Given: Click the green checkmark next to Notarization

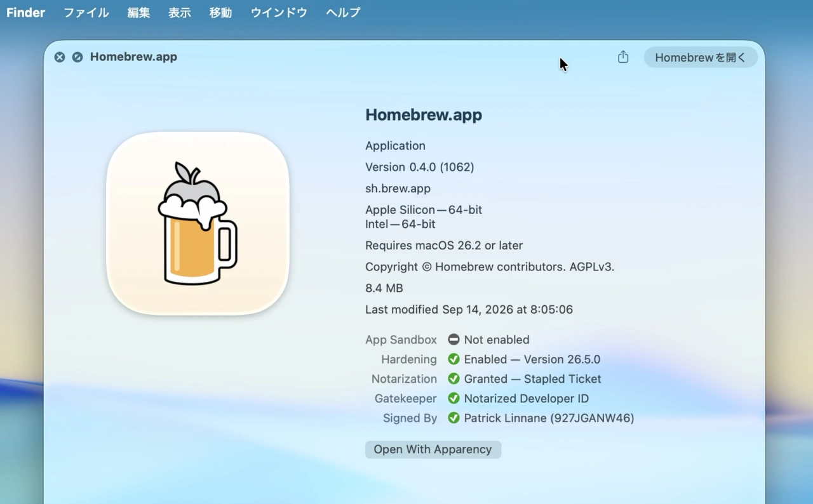Looking at the screenshot, I should tap(454, 379).
